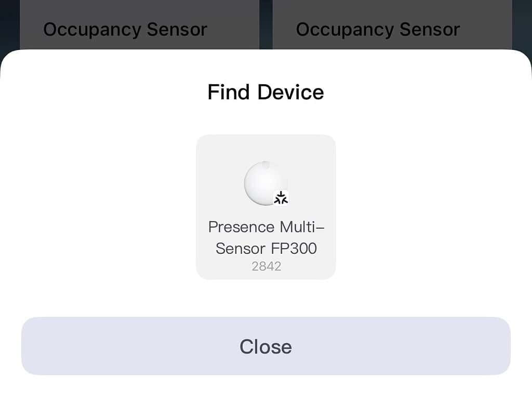Tap the right "Occupancy Sensor" title text

coord(378,29)
